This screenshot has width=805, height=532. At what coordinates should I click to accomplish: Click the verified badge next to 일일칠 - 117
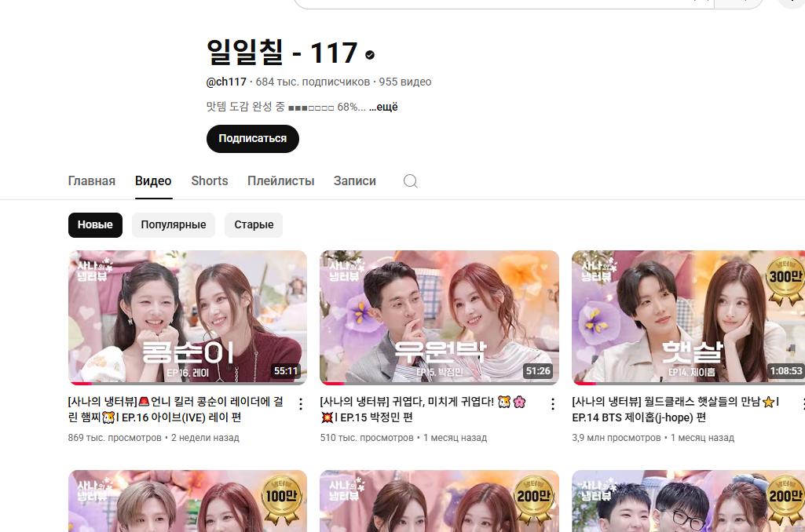(x=370, y=55)
